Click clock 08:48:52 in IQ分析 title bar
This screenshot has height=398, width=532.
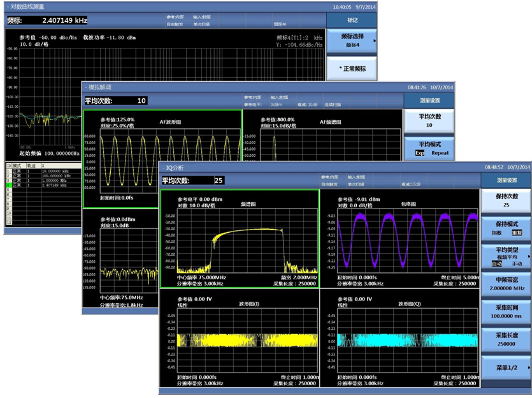[494, 167]
